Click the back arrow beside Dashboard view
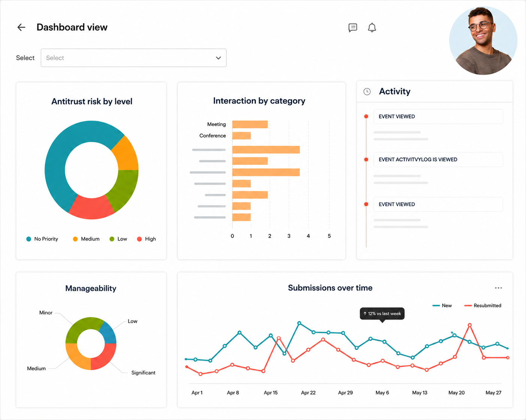 (x=21, y=27)
